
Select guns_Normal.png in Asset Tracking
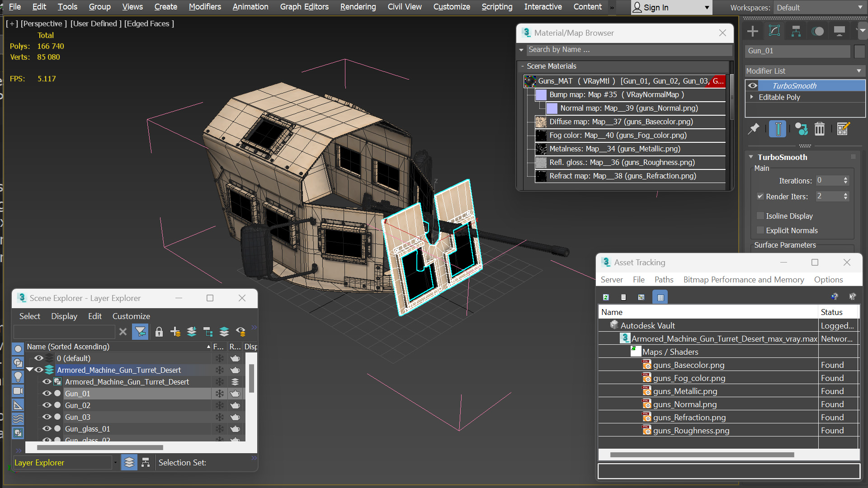point(684,404)
